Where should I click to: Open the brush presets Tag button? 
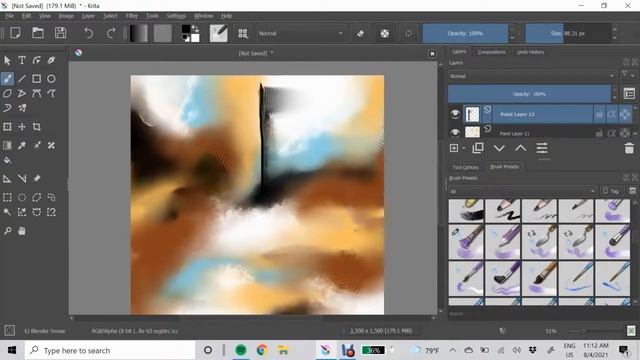pyautogui.click(x=611, y=191)
